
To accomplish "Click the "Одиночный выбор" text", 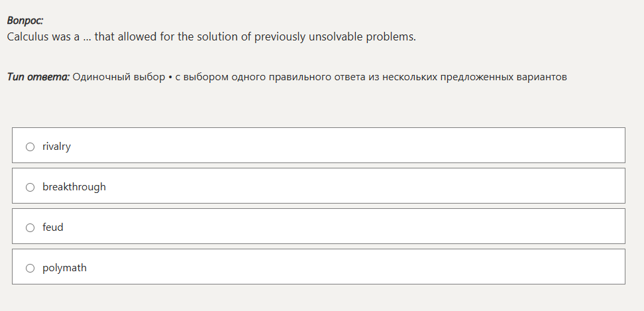I will point(119,77).
